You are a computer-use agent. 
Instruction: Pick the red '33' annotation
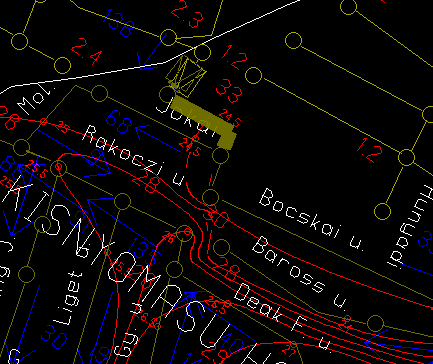pos(229,91)
